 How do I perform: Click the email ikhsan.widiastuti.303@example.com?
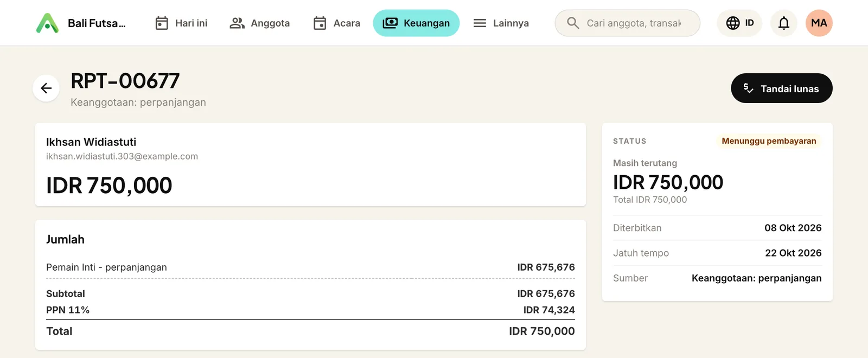pyautogui.click(x=122, y=156)
